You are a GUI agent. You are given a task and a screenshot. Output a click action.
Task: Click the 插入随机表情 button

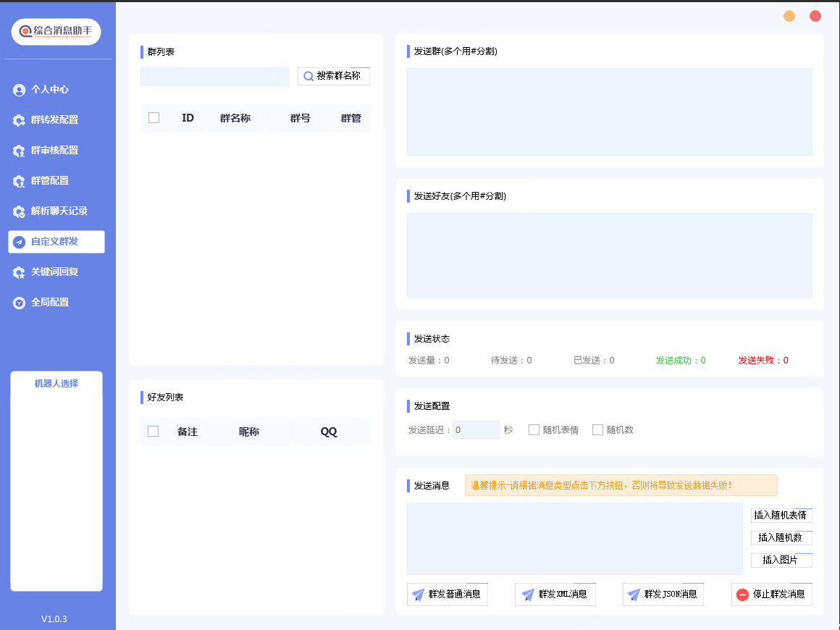click(781, 516)
